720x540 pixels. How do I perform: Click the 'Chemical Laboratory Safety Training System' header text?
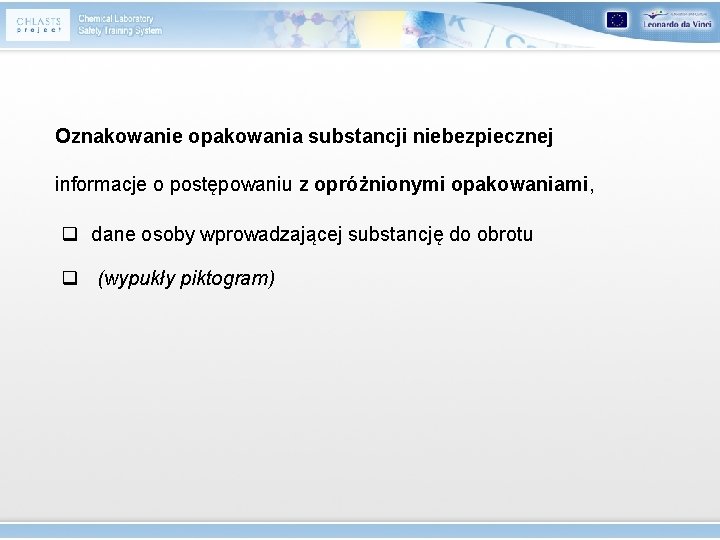coord(120,25)
